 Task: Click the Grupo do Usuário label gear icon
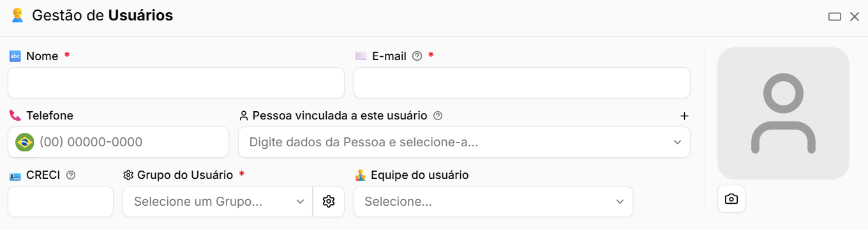coord(128,175)
